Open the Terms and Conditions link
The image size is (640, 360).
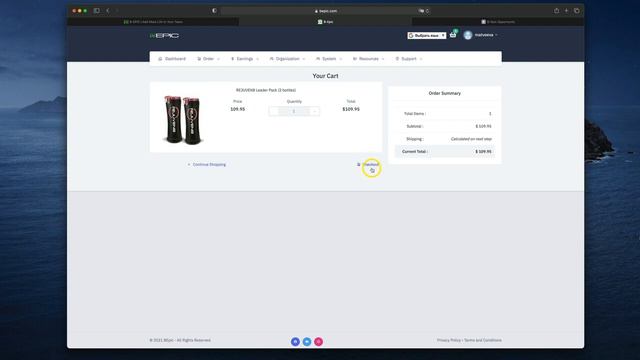483,340
